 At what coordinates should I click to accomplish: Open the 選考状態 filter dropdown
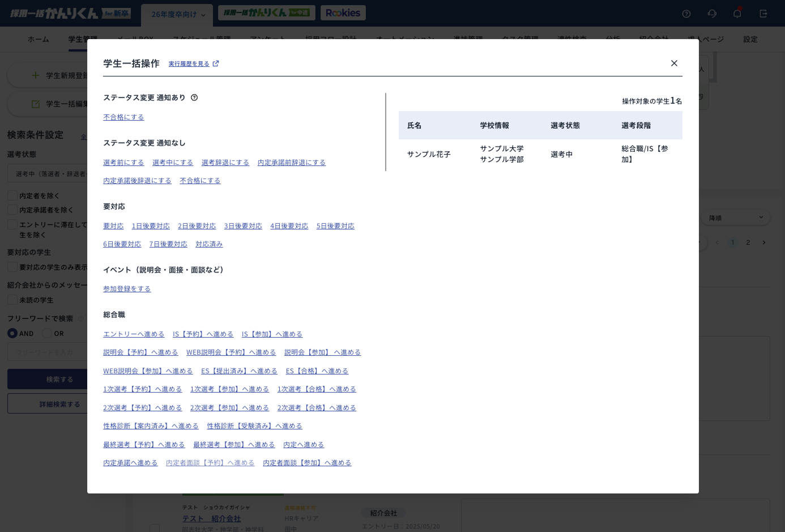(x=48, y=174)
